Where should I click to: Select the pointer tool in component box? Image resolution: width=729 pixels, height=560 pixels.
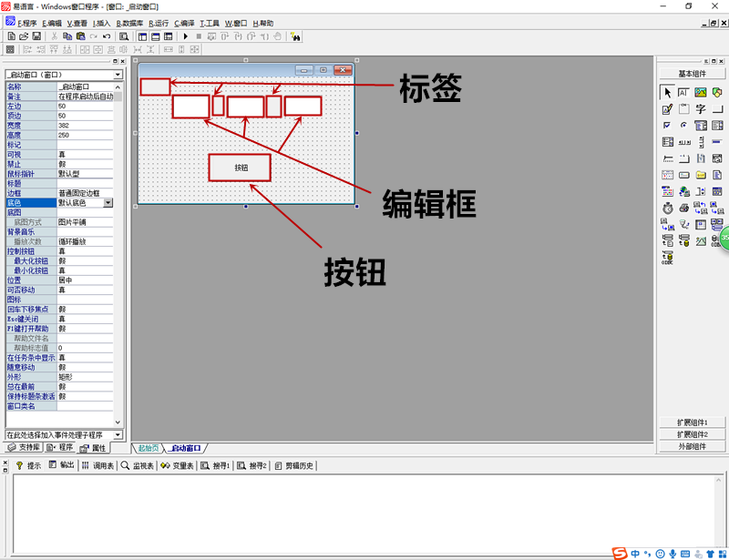coord(667,93)
